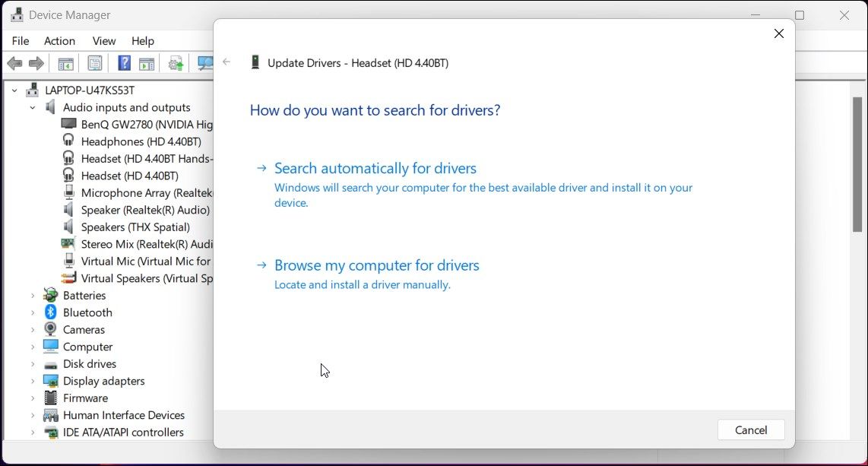Screen dimensions: 868x466
Task: Choose Search automatically for drivers
Action: (x=375, y=168)
